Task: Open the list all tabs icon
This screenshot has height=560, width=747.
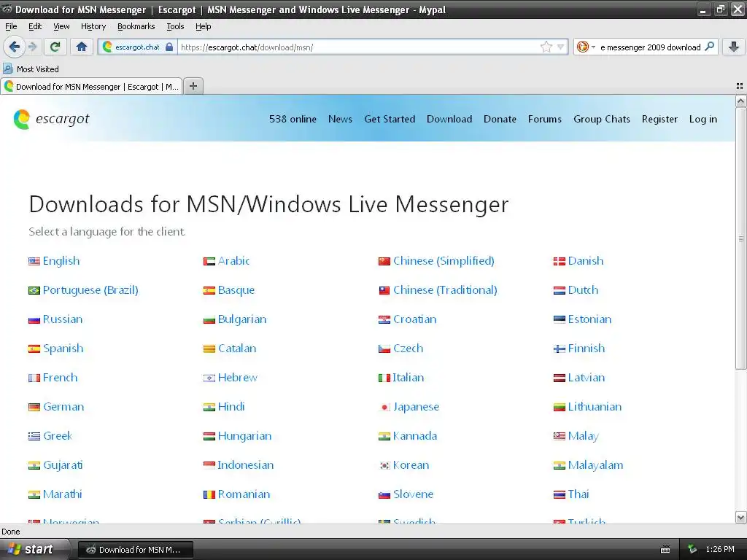Action: point(740,86)
